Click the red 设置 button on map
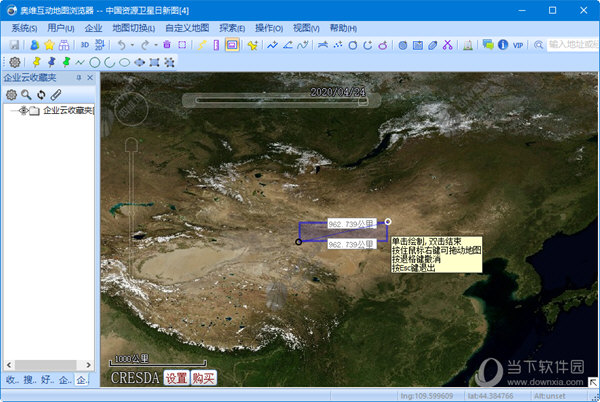 point(176,378)
